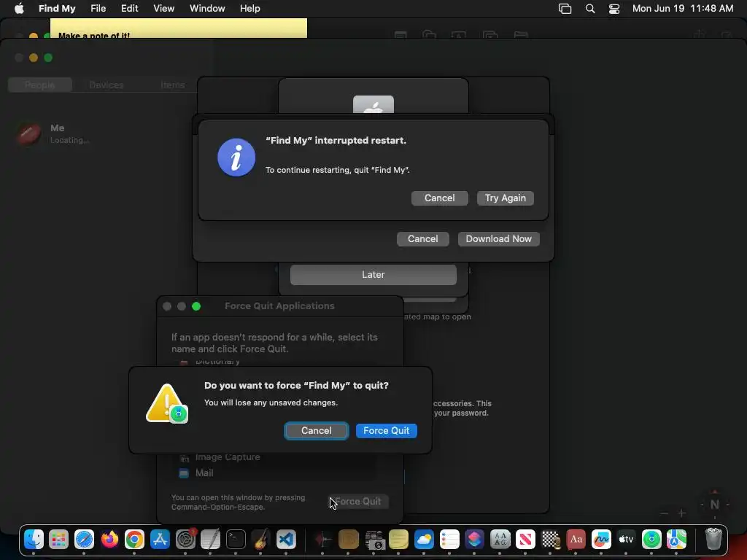This screenshot has width=747, height=560.
Task: Switch to the Devices tab
Action: [107, 85]
